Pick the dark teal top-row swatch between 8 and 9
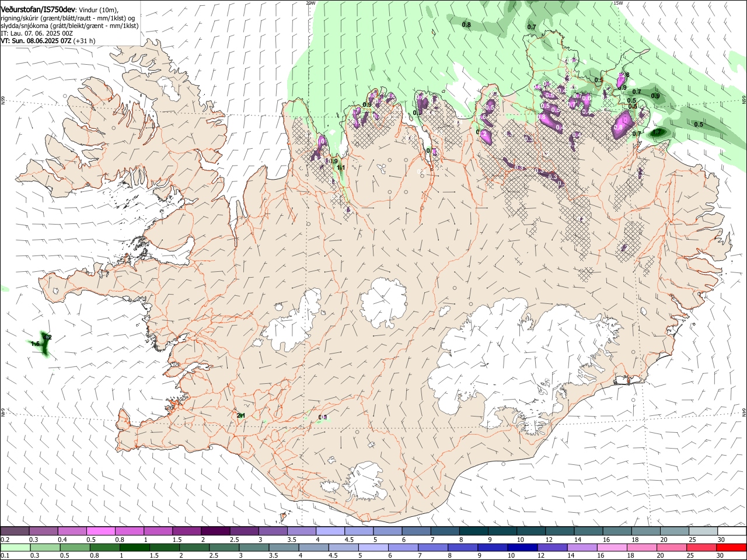Viewport: 747px width, 560px height. coord(473,531)
